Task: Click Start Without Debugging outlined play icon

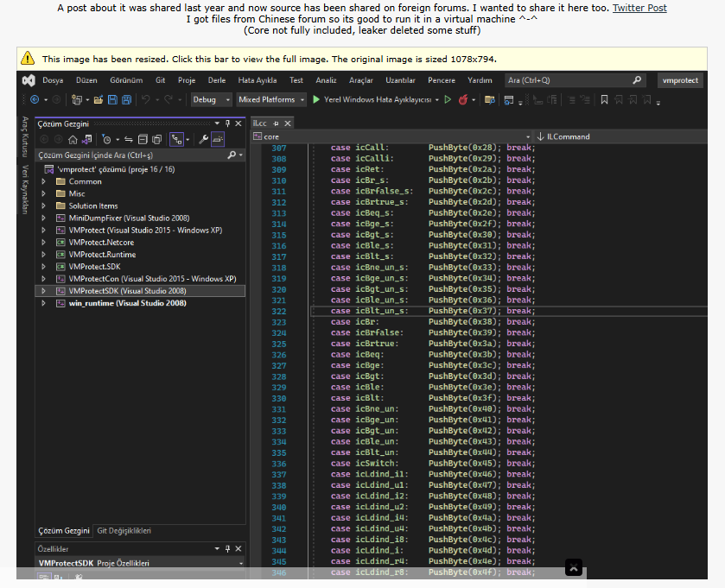Action: click(448, 100)
